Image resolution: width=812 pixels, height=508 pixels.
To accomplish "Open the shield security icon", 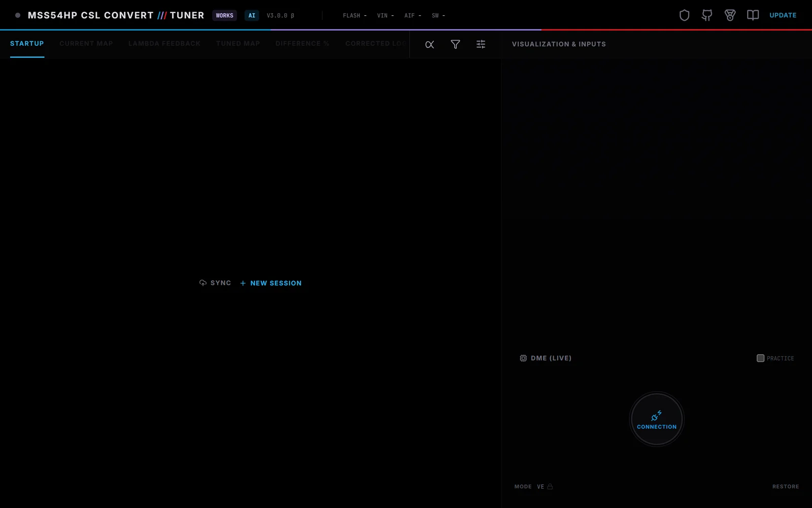I will pyautogui.click(x=684, y=15).
